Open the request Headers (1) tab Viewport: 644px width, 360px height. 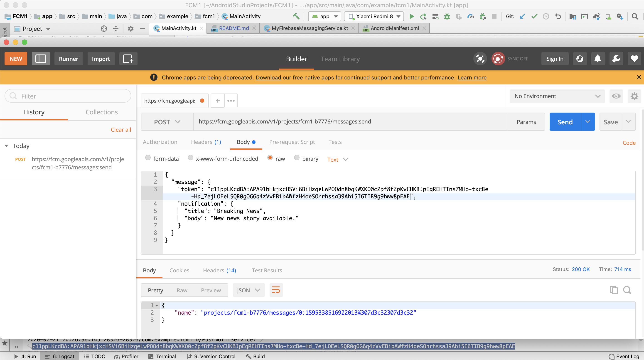click(206, 142)
